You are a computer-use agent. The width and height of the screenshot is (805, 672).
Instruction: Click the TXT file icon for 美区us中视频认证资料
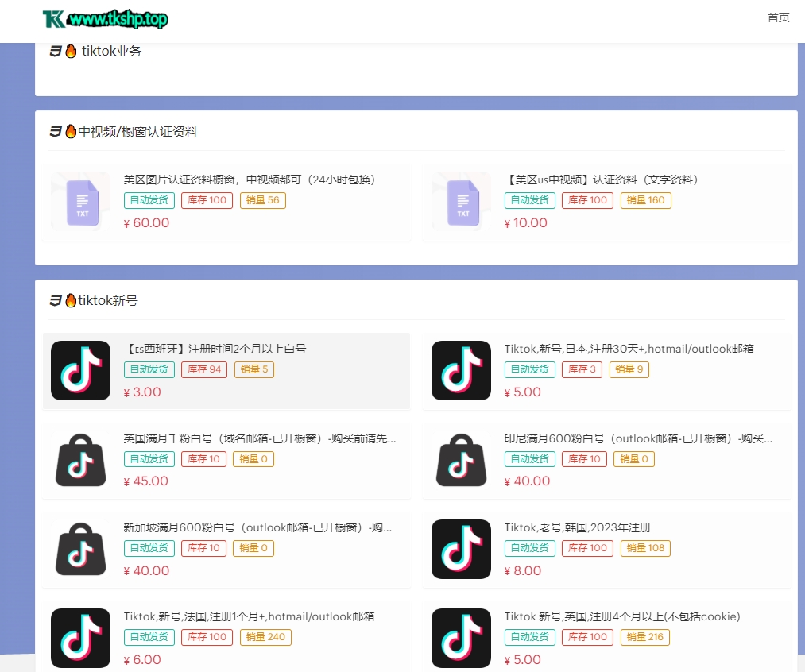[x=462, y=203]
